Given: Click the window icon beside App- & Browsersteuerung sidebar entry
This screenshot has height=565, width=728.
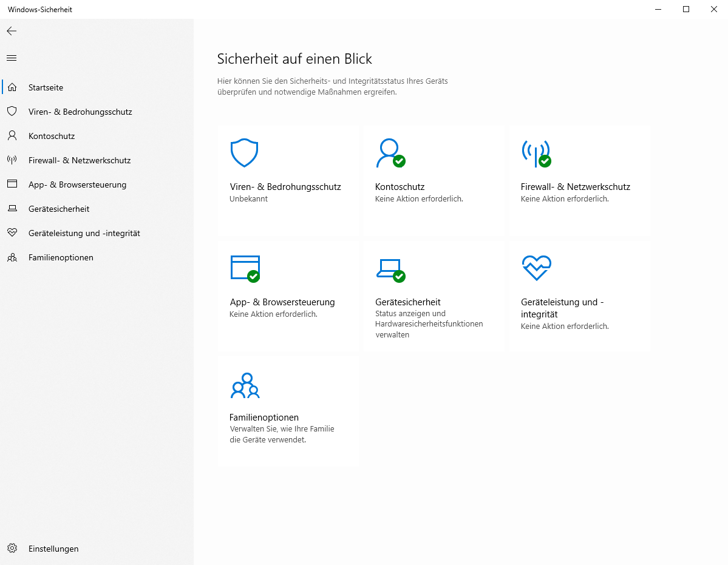Looking at the screenshot, I should (x=12, y=184).
